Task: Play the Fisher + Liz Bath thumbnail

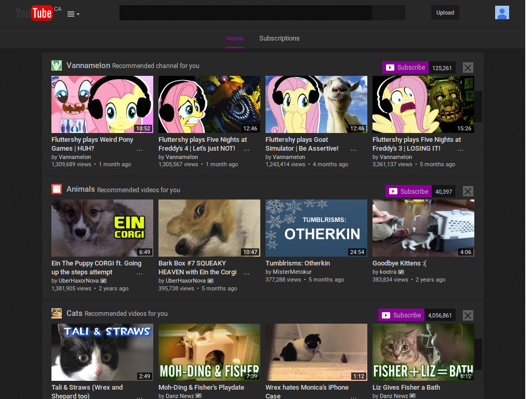Action: pyautogui.click(x=423, y=352)
